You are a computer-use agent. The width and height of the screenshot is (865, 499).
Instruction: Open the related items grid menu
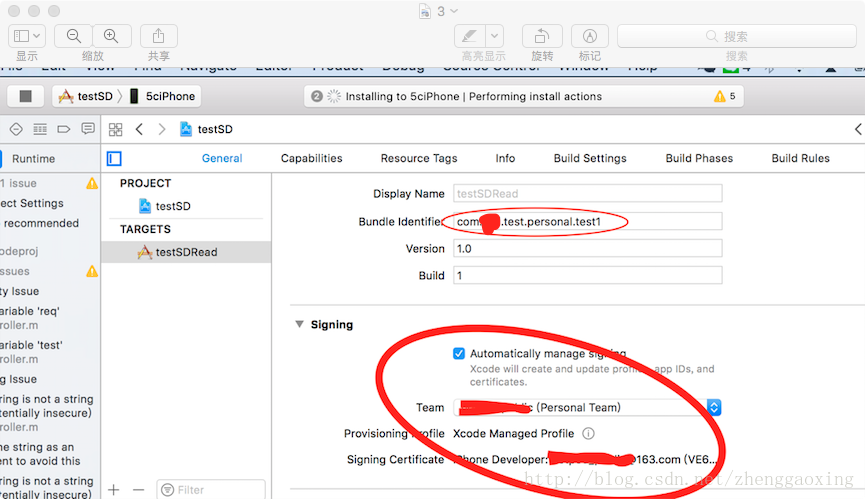[x=115, y=129]
